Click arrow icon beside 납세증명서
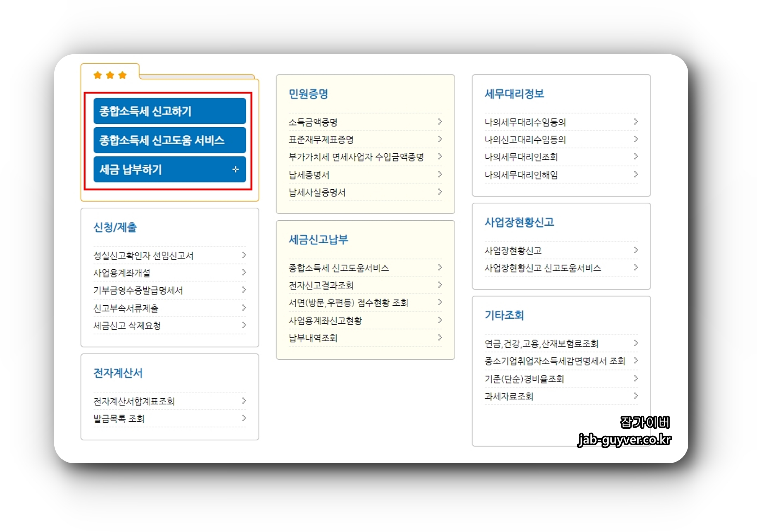 (x=440, y=174)
